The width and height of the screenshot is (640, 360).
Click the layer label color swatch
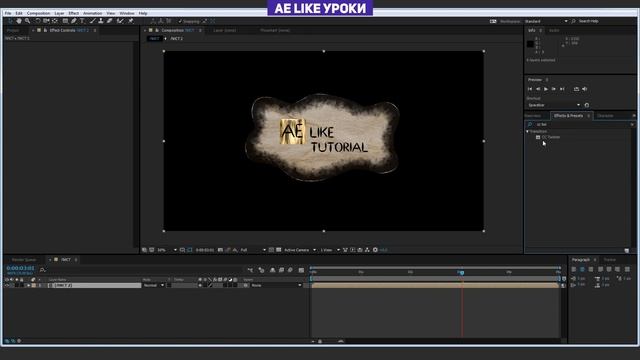[33, 285]
